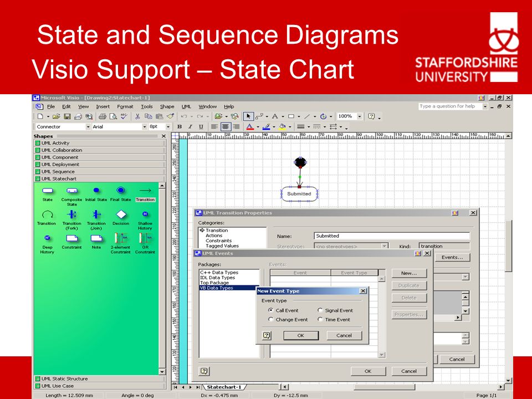532x399 pixels.
Task: Click the Events... button
Action: pyautogui.click(x=452, y=258)
